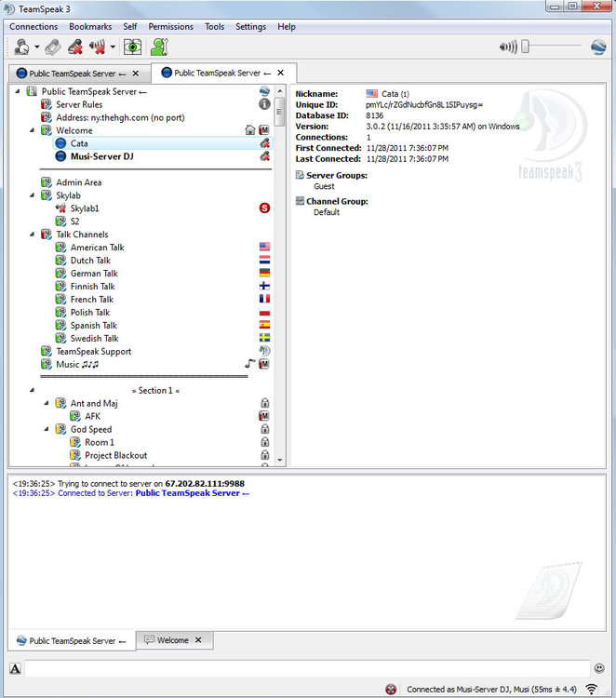Close the first Public TeamSpeak Server tab
Image resolution: width=616 pixels, height=698 pixels.
coord(136,74)
